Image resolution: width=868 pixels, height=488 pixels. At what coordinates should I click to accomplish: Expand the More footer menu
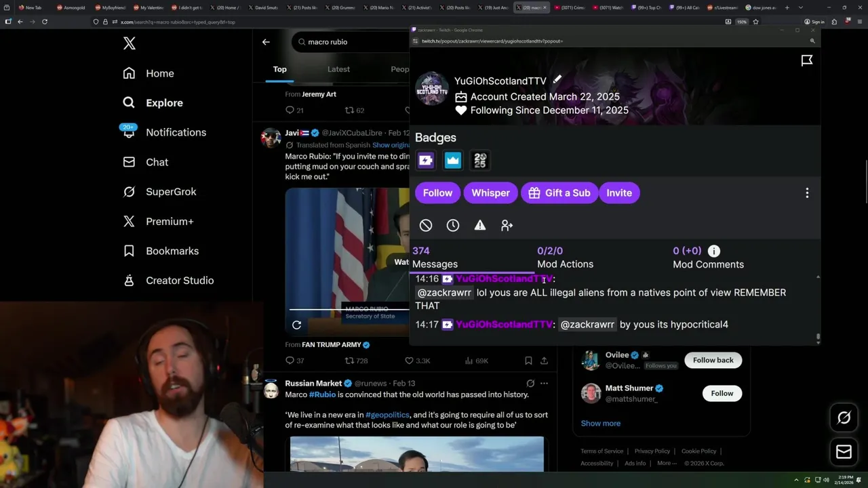[x=667, y=464]
